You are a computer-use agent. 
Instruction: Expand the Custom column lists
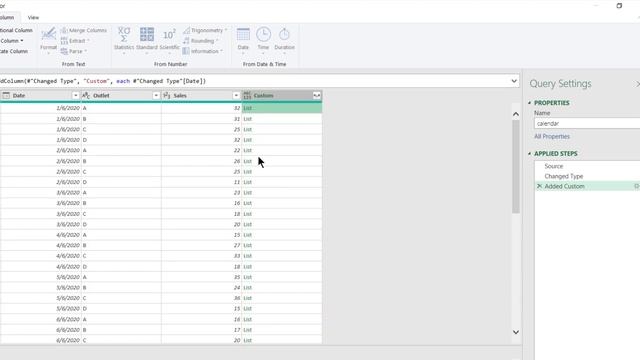pyautogui.click(x=317, y=96)
